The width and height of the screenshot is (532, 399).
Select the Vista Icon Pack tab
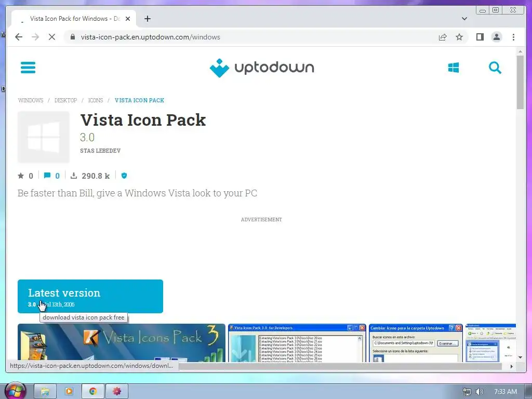coord(74,19)
